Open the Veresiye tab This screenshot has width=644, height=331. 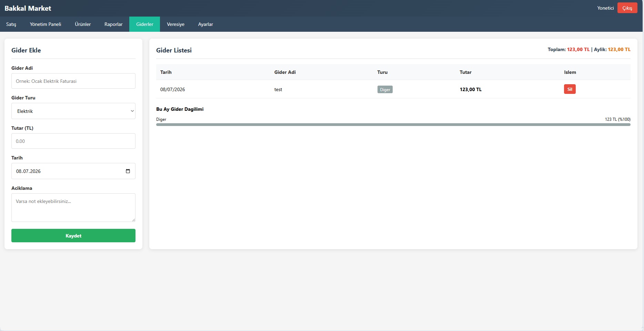pos(175,24)
